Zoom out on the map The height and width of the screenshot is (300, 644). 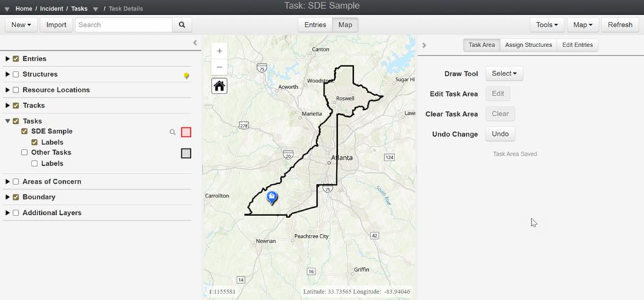219,67
